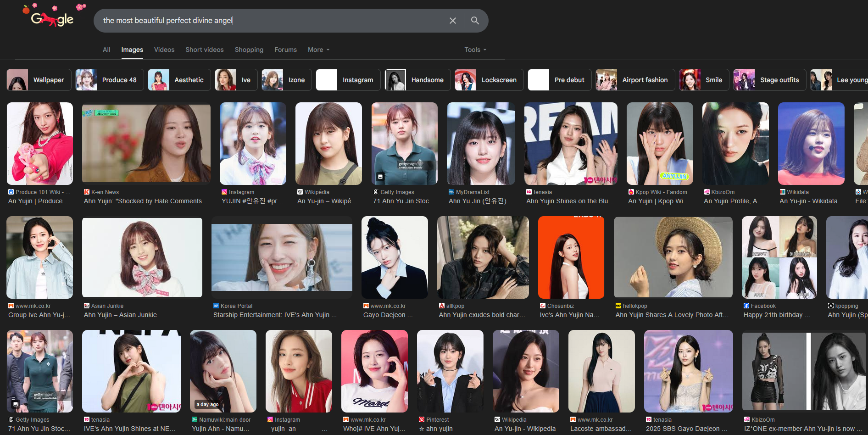
Task: Filter by the Airport fashion chip
Action: 635,80
